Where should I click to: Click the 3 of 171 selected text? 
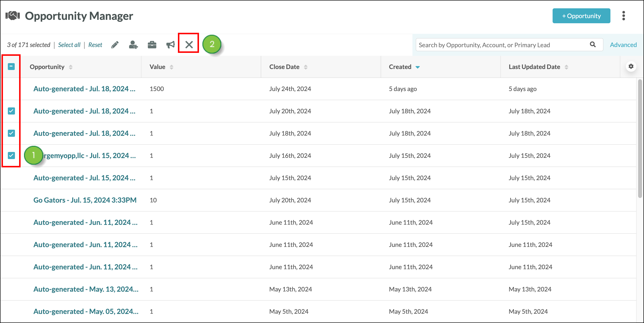click(28, 45)
